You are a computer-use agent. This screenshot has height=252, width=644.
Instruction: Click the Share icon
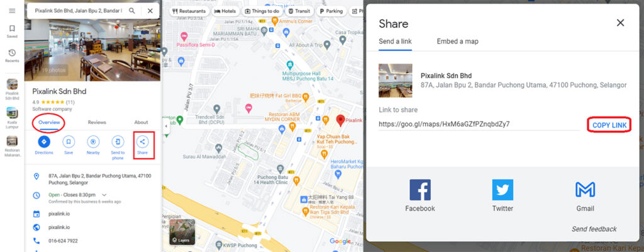point(142,142)
